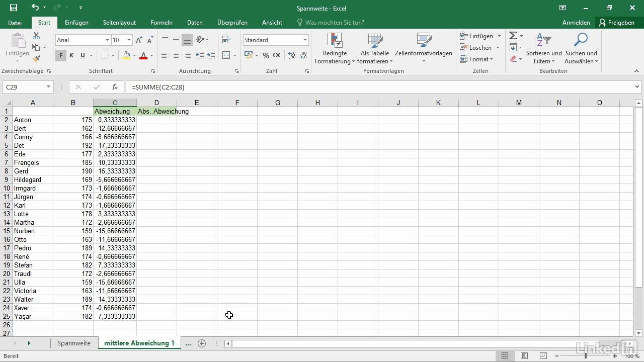Viewport: 644px width, 362px height.
Task: Click the Undo arrow icon
Action: pos(35,8)
